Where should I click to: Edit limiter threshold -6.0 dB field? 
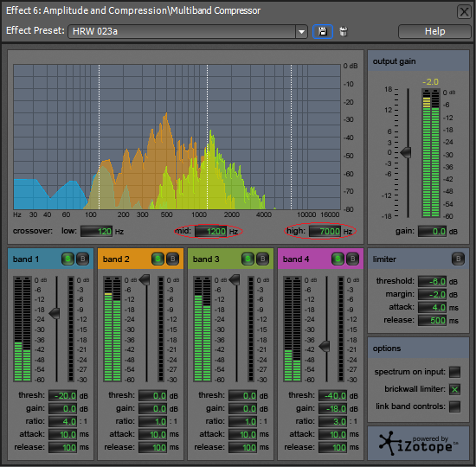coord(432,282)
